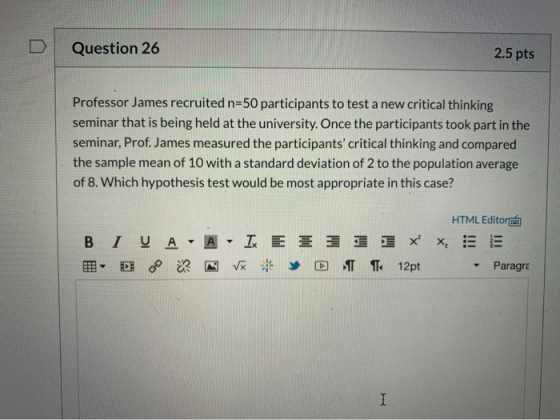Insert embedded media

[x=127, y=266]
